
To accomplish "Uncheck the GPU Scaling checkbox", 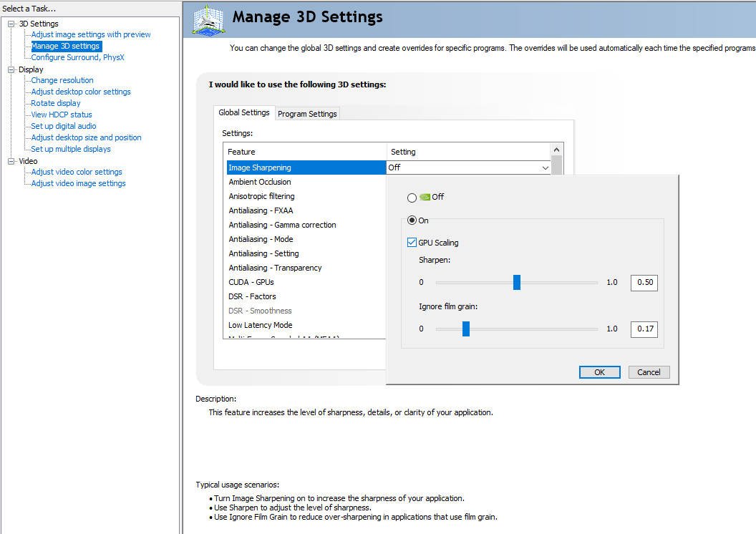I will (412, 243).
